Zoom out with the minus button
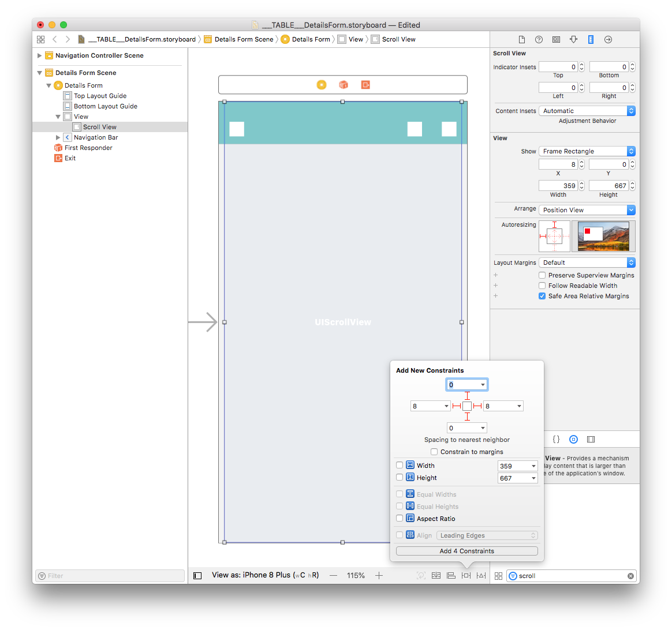This screenshot has width=672, height=630. point(334,576)
